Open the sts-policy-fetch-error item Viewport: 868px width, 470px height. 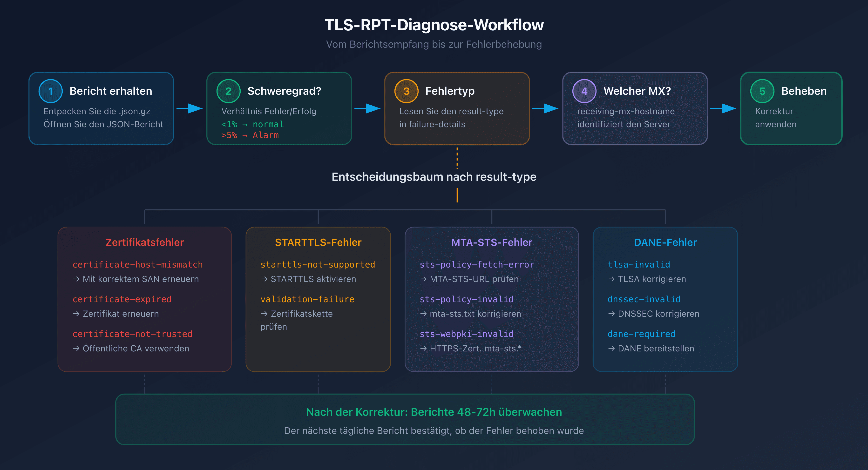coord(477,264)
